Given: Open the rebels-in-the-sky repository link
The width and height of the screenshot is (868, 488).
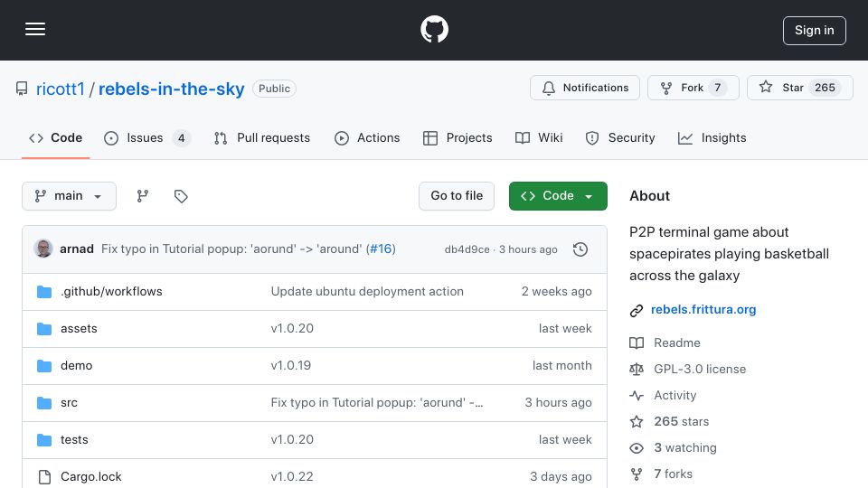Looking at the screenshot, I should (x=171, y=89).
